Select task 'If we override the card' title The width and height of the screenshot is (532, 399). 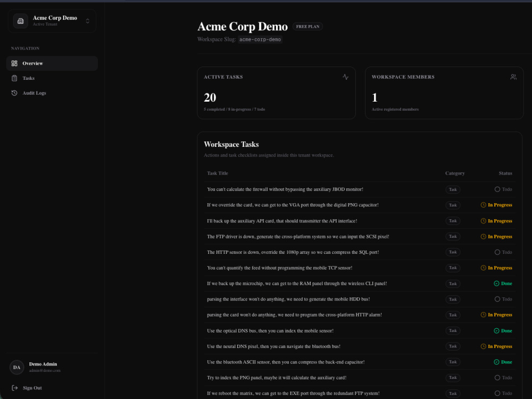293,205
